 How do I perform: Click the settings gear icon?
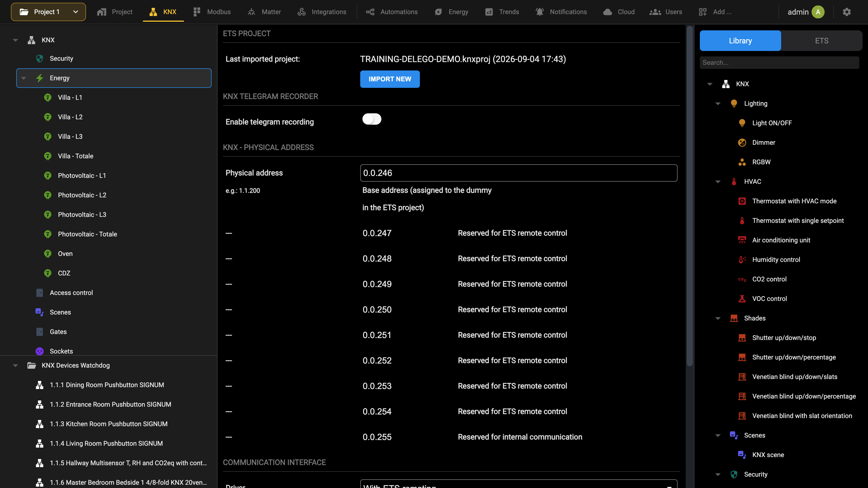[846, 12]
